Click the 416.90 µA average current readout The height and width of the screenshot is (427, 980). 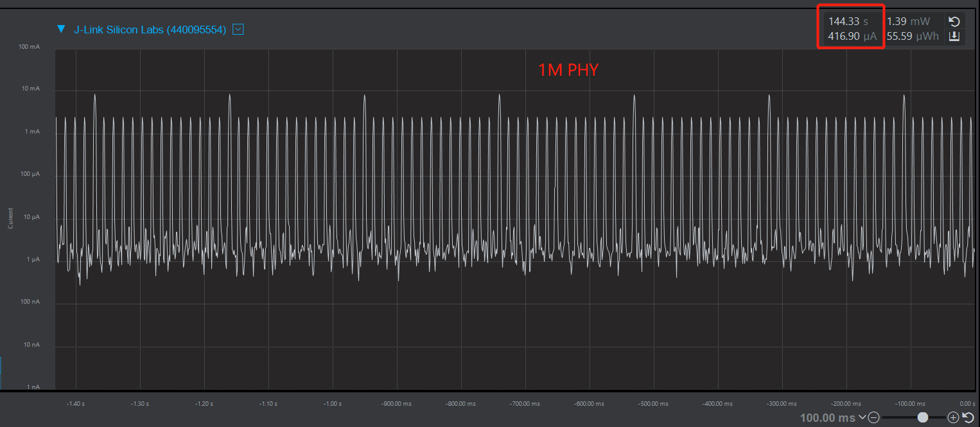(x=852, y=36)
